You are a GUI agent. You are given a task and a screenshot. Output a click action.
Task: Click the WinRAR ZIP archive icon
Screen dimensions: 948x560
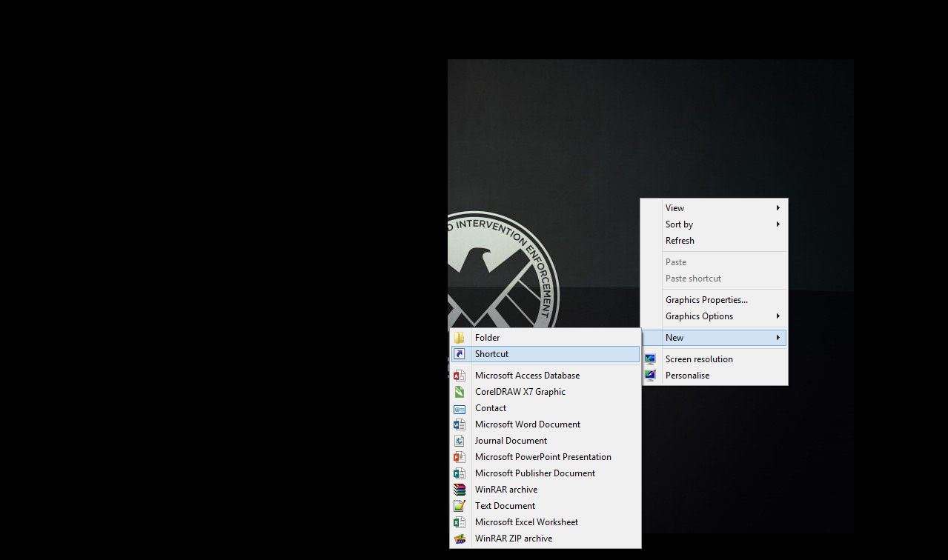[x=460, y=539]
